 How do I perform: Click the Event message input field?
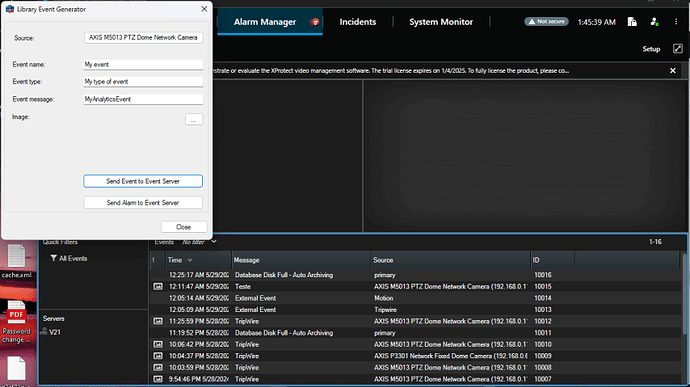[x=143, y=99]
